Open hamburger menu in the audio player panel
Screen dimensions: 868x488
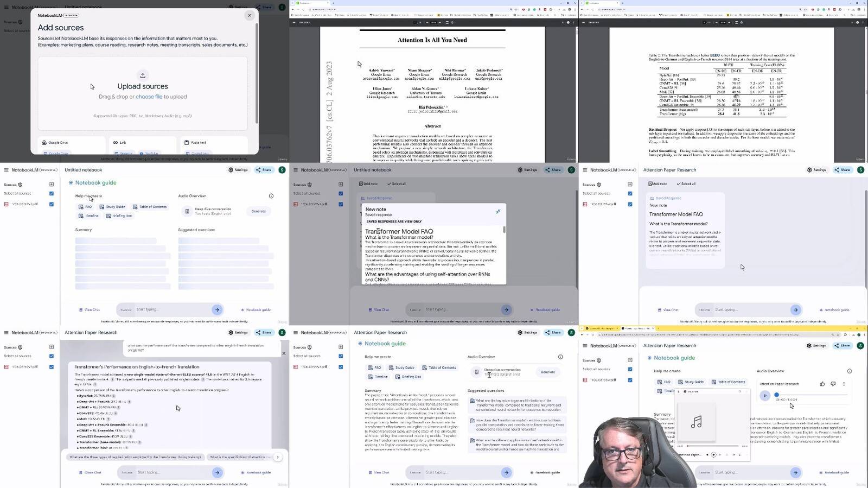pyautogui.click(x=585, y=346)
